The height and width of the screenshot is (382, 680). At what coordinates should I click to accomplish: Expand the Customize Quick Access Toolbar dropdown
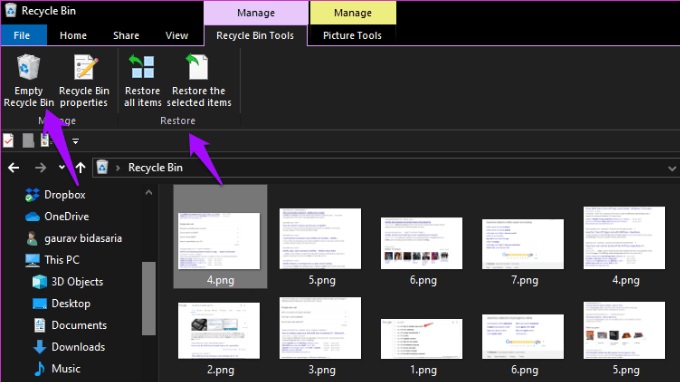click(x=75, y=141)
